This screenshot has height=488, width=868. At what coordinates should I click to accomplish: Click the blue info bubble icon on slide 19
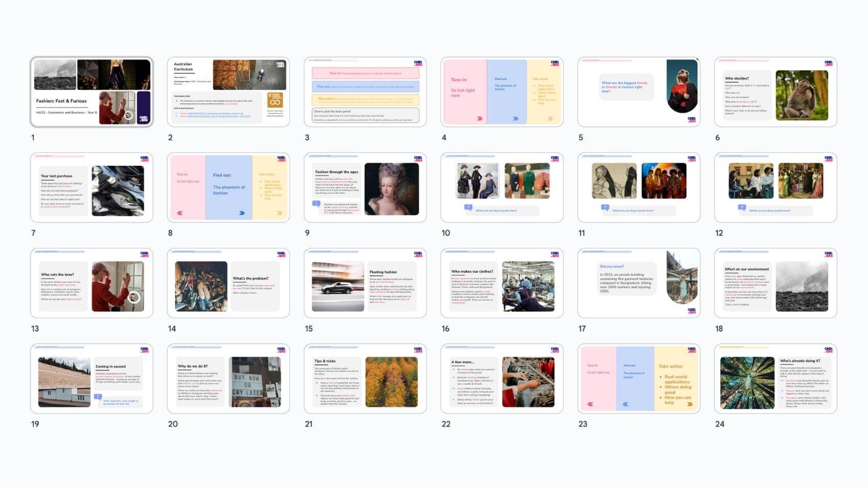click(98, 397)
